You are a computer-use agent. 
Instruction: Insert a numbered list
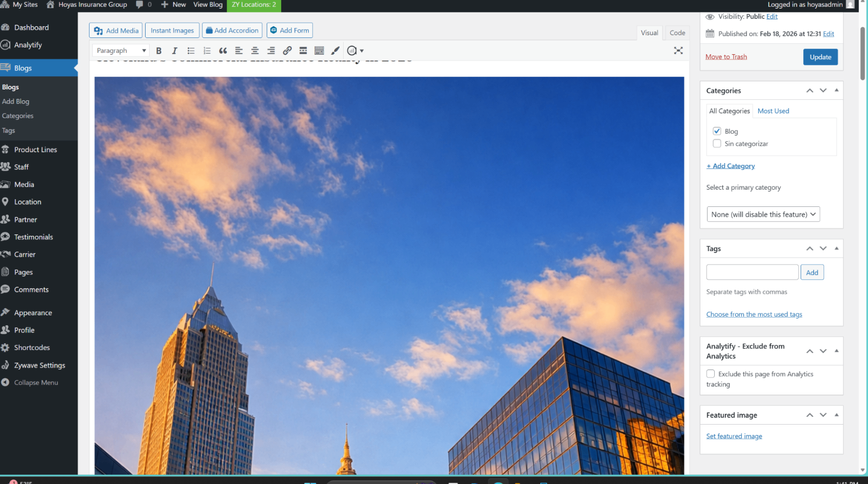207,50
